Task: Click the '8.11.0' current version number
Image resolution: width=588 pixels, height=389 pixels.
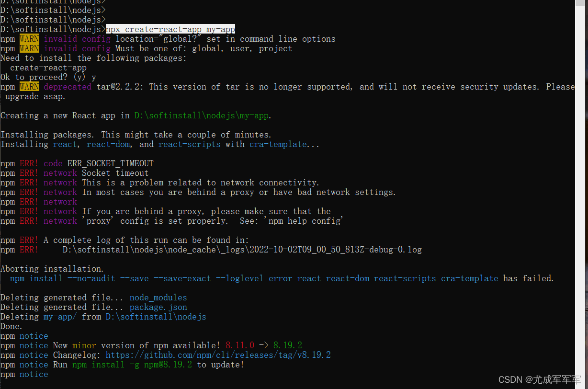Action: [240, 345]
